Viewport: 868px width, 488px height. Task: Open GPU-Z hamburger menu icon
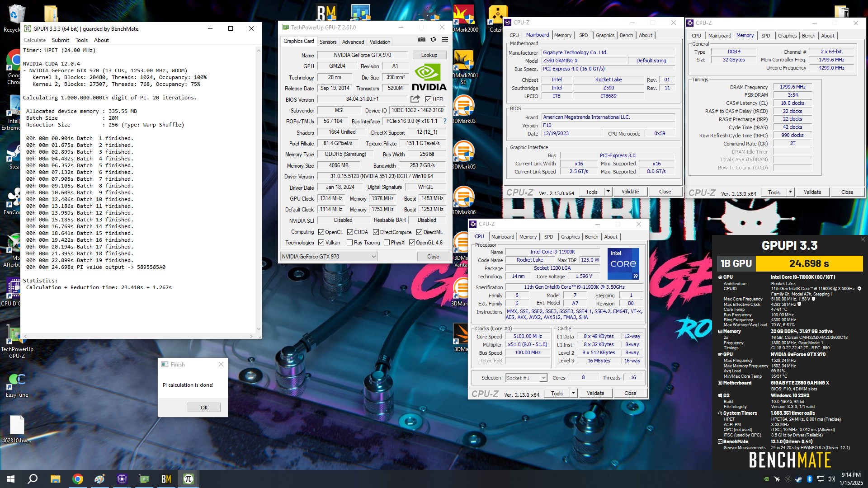click(x=445, y=40)
